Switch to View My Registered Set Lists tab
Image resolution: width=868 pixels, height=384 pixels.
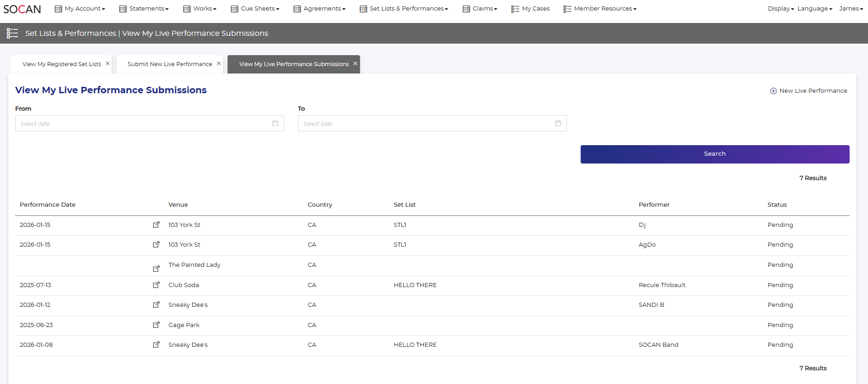(62, 64)
